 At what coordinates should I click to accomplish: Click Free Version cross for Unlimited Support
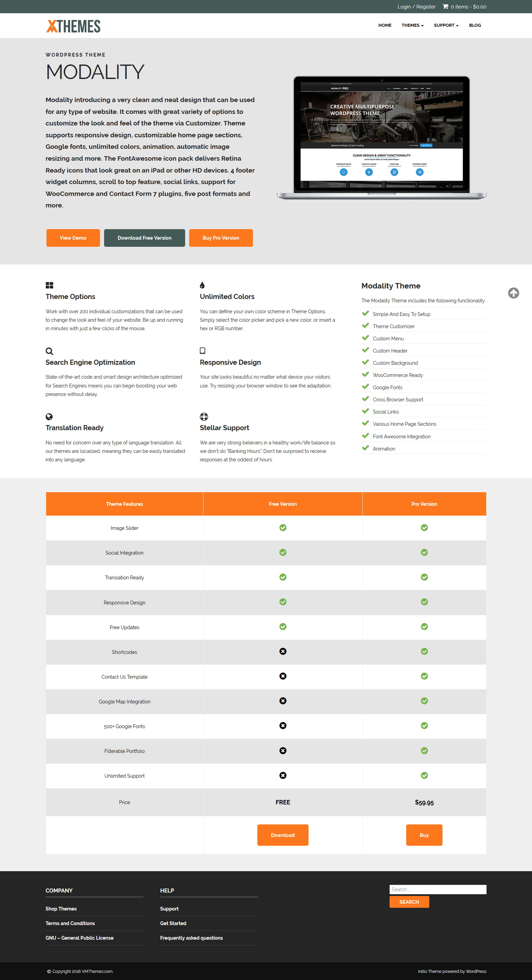click(x=283, y=775)
